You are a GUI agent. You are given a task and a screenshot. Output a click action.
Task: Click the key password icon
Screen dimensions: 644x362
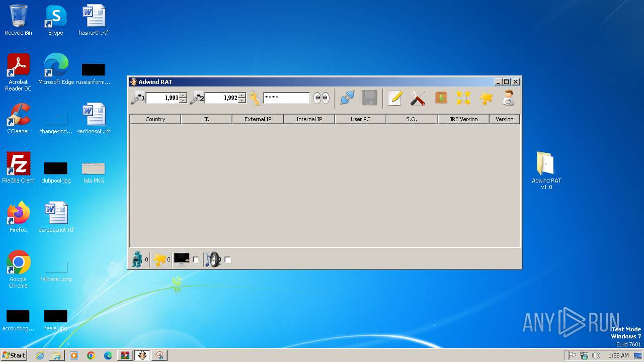255,98
